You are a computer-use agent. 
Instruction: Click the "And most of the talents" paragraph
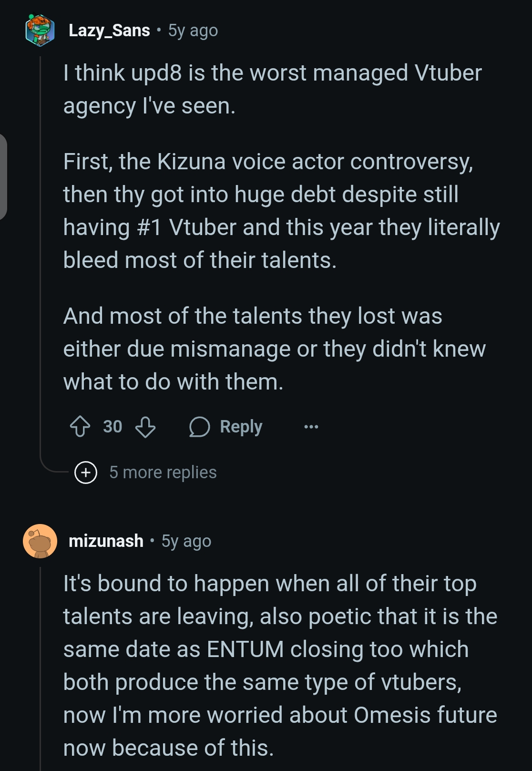coord(274,349)
